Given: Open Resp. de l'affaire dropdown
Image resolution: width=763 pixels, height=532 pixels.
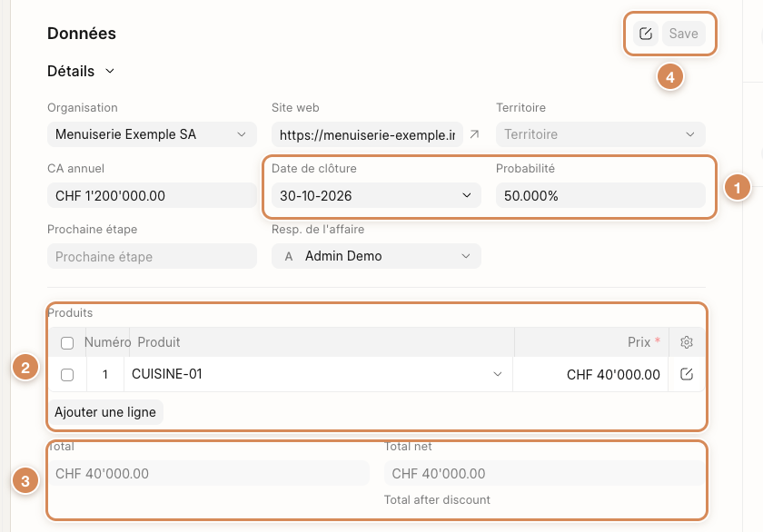Looking at the screenshot, I should [x=376, y=256].
